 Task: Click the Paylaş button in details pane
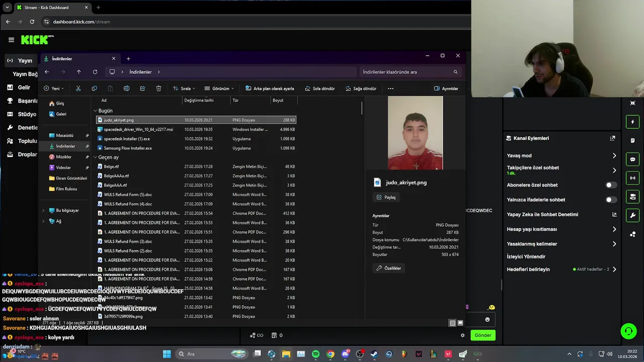click(386, 198)
